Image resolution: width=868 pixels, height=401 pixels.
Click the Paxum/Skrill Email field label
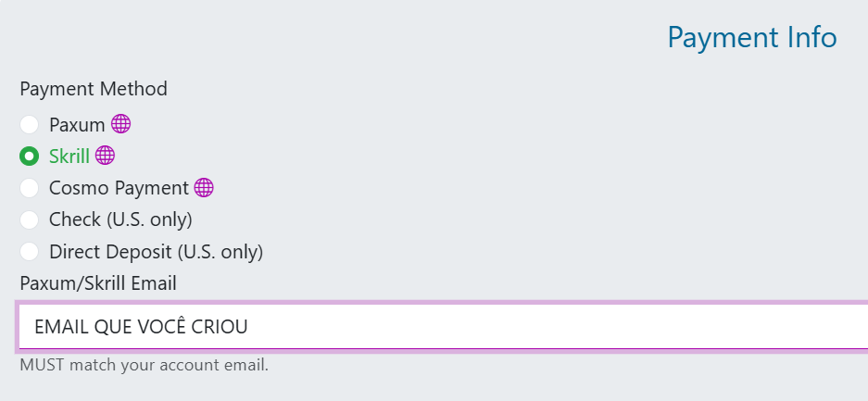(98, 282)
